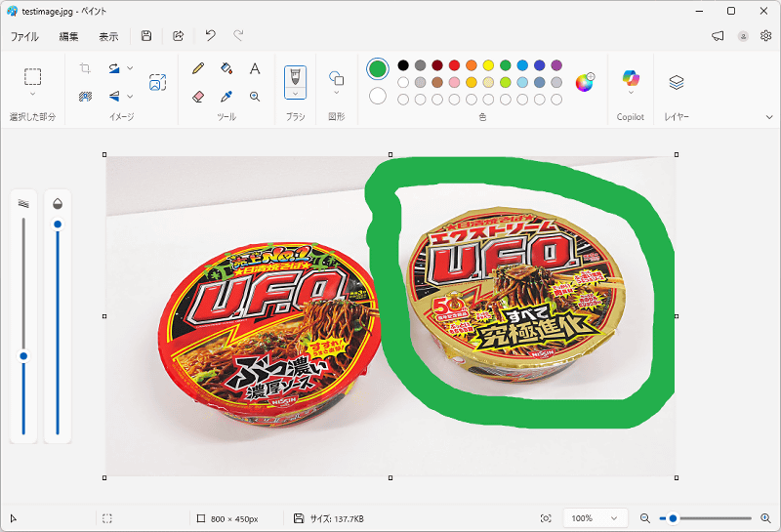Adjust the brush size slider handle
This screenshot has height=532, width=781.
tap(23, 356)
